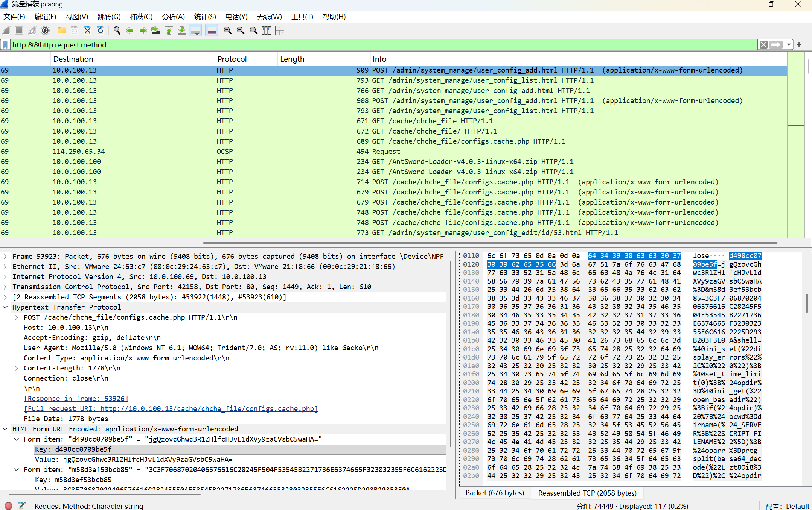The image size is (812, 510).
Task: Click in the display filter input field
Action: pos(376,45)
